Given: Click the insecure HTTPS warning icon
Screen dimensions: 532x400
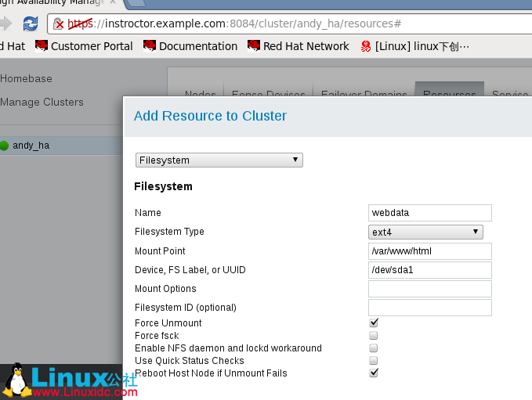Looking at the screenshot, I should 59,23.
